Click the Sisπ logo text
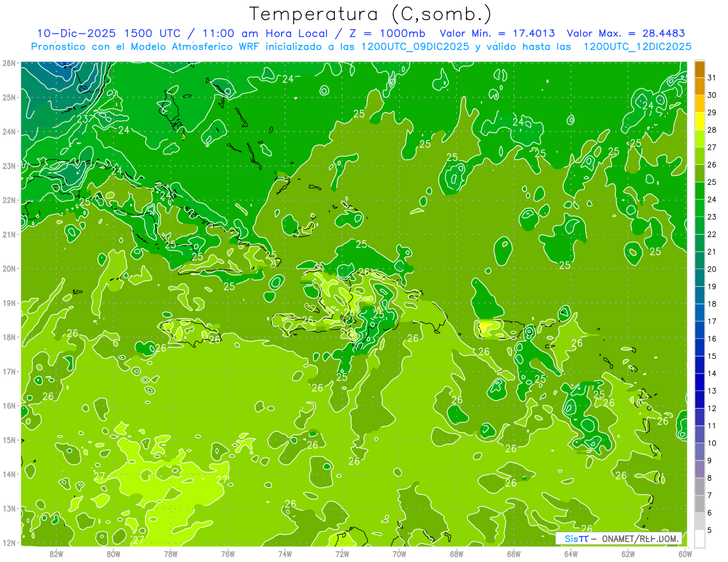The image size is (728, 562). point(576,538)
